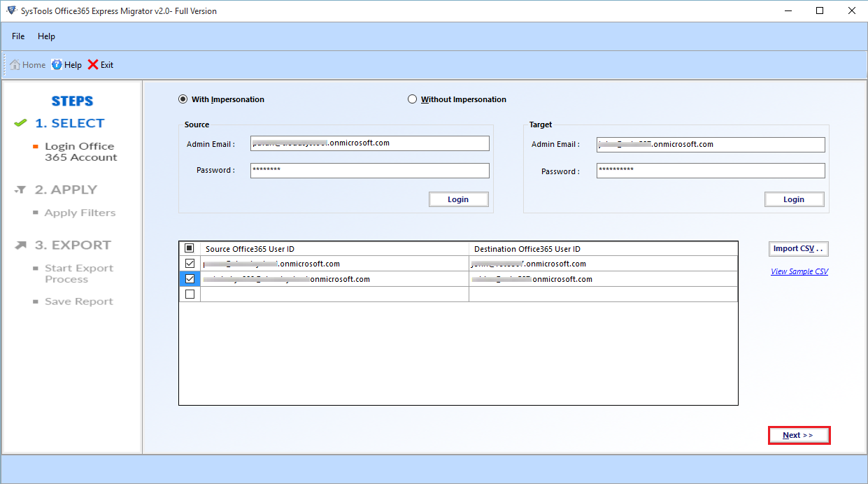Close the Express Migrator window
The width and height of the screenshot is (868, 484).
[x=851, y=10]
